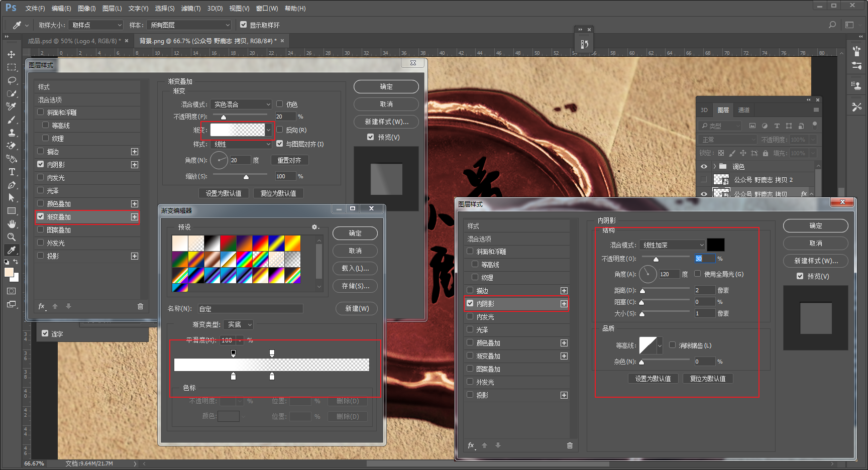Open the 取样大小 dropdown
Viewport: 868px width, 470px height.
point(96,25)
